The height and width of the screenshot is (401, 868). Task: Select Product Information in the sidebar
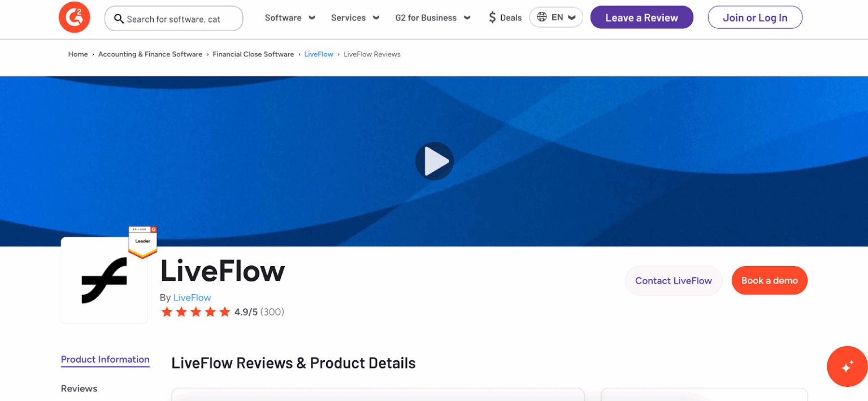(x=105, y=360)
